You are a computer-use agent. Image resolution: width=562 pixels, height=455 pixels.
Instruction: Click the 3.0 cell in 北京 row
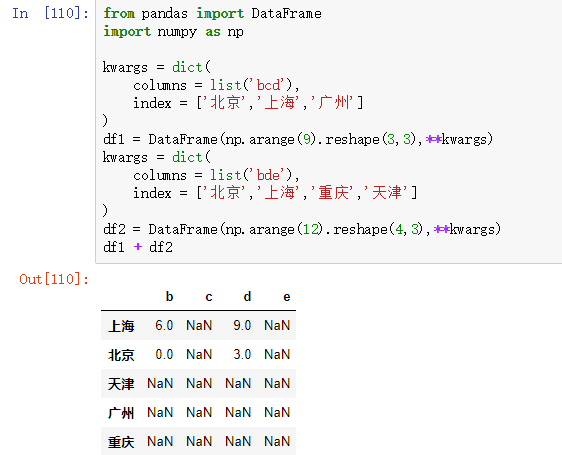pyautogui.click(x=242, y=355)
